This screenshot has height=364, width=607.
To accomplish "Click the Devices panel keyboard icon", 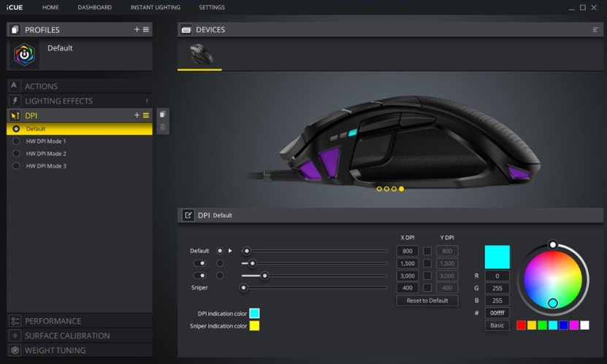I will pos(186,30).
